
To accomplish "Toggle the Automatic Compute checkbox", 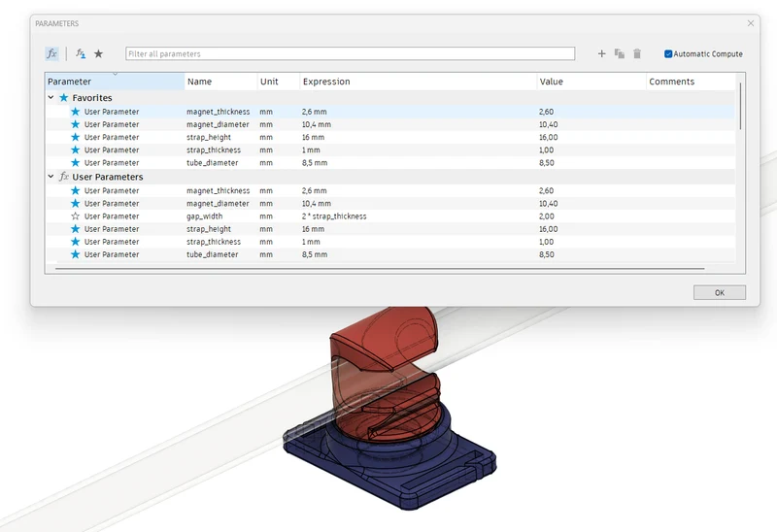I will tap(668, 53).
